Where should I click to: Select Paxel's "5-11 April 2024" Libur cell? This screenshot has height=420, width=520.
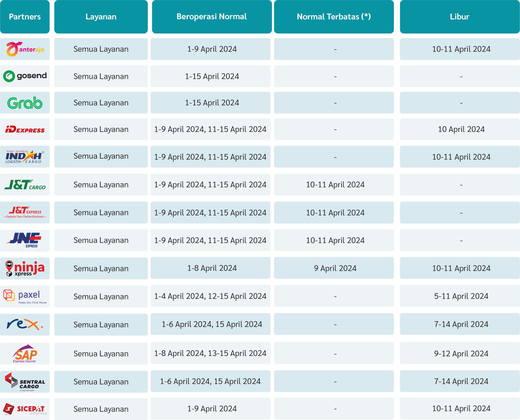(x=460, y=296)
